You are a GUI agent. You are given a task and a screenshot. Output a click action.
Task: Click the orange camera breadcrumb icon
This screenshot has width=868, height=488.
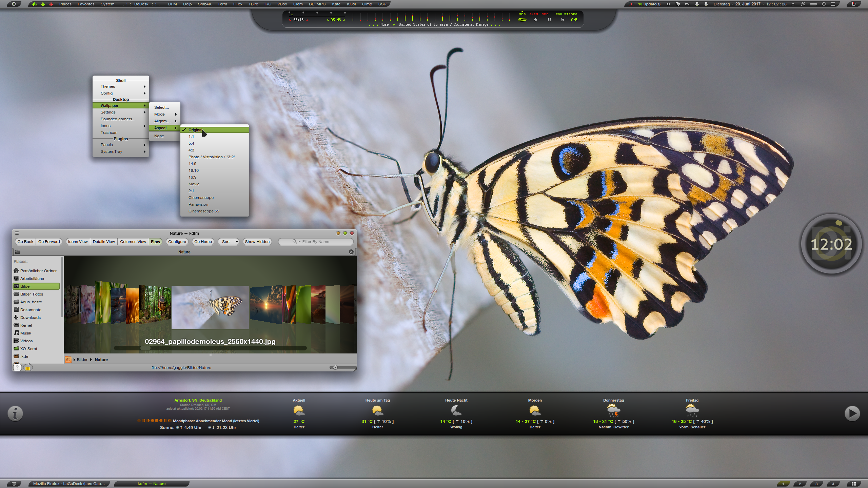click(68, 360)
